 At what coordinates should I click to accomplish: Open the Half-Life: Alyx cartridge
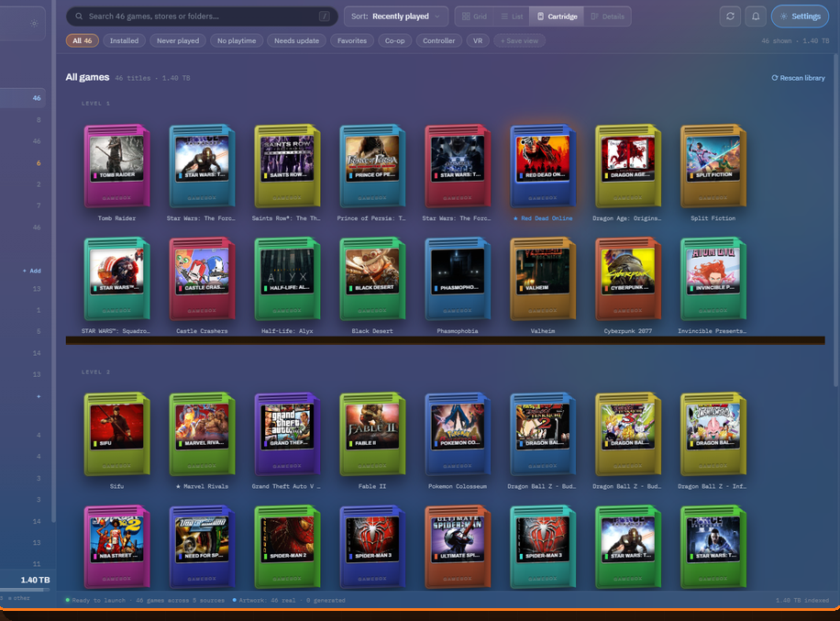coord(287,279)
